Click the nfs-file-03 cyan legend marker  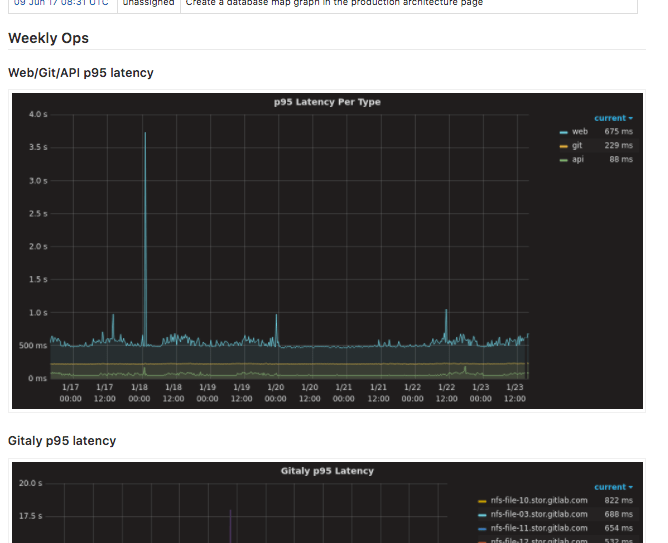pos(483,514)
